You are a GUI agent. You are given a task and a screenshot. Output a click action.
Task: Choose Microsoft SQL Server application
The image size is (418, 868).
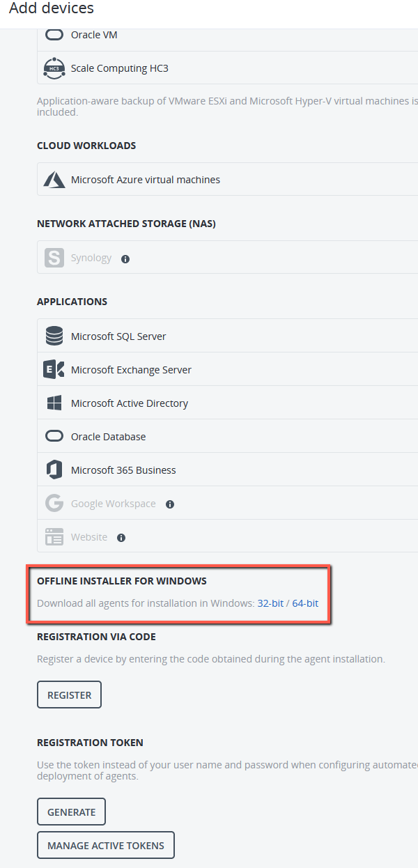pos(227,336)
